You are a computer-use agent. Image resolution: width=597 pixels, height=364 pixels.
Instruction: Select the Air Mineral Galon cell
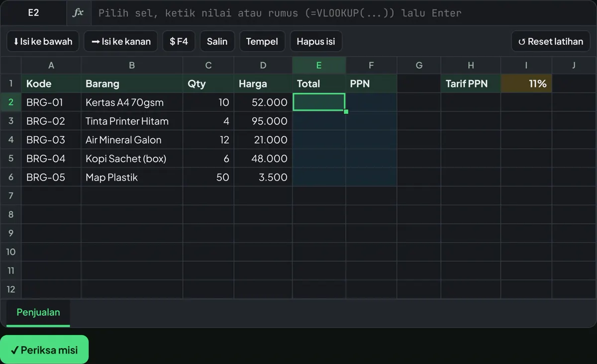(132, 140)
